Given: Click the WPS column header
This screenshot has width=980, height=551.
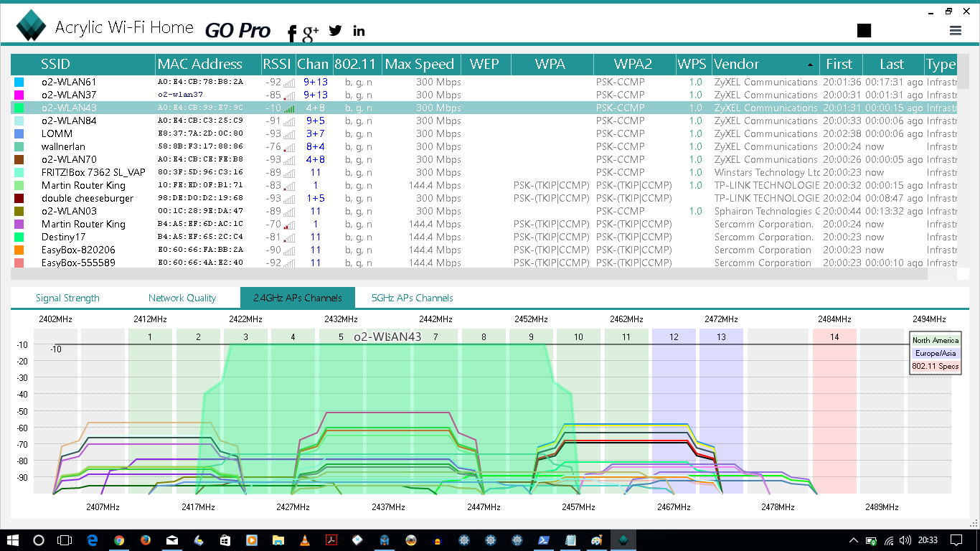Looking at the screenshot, I should pos(693,65).
